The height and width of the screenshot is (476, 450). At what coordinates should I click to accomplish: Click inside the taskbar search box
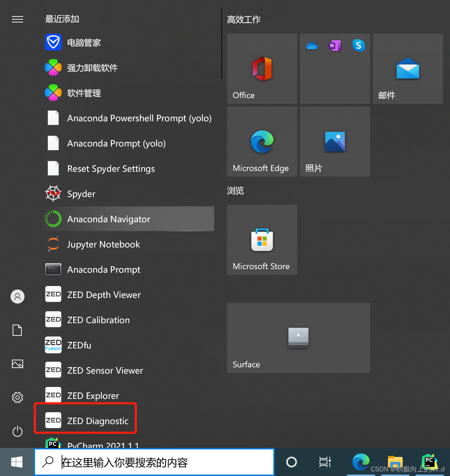pyautogui.click(x=154, y=462)
